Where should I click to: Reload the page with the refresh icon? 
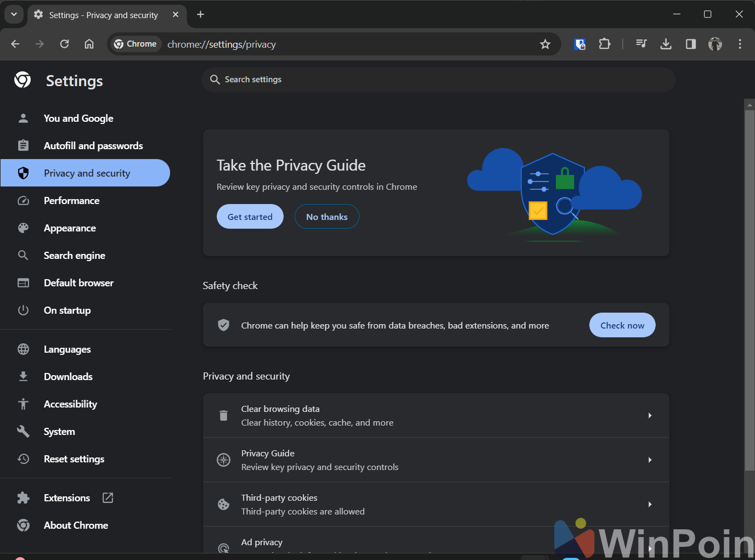[x=64, y=44]
